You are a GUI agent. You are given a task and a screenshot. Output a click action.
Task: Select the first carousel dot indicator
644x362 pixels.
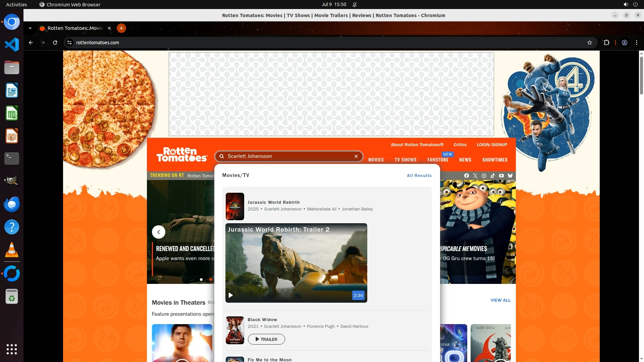[201, 280]
